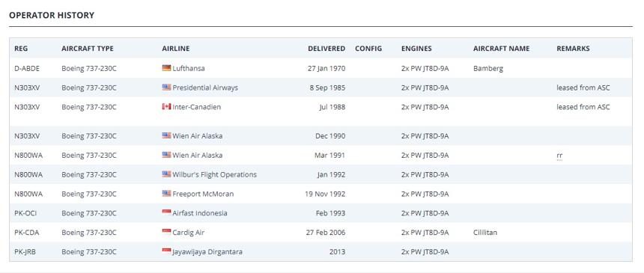The width and height of the screenshot is (644, 273).
Task: Click the Canadian flag beside Inter-Canadien
Action: coord(166,107)
